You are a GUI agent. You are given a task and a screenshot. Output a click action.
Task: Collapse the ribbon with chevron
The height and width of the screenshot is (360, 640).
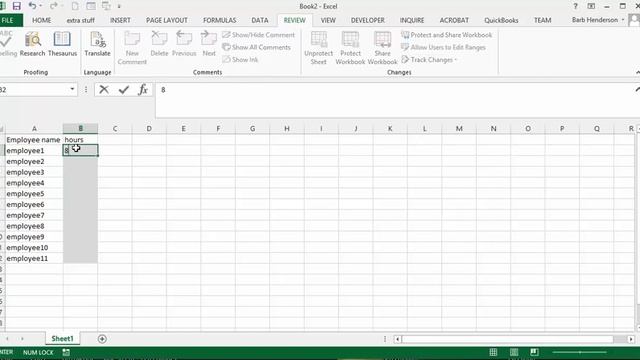[x=637, y=72]
